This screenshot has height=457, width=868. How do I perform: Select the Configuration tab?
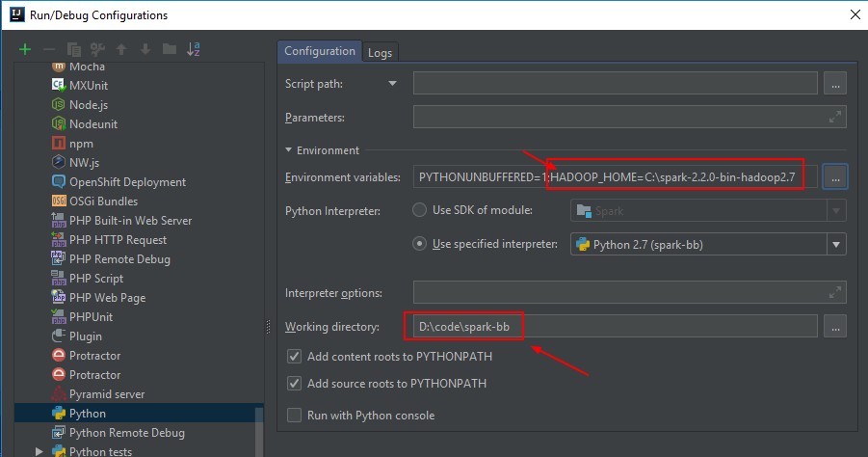[x=320, y=52]
